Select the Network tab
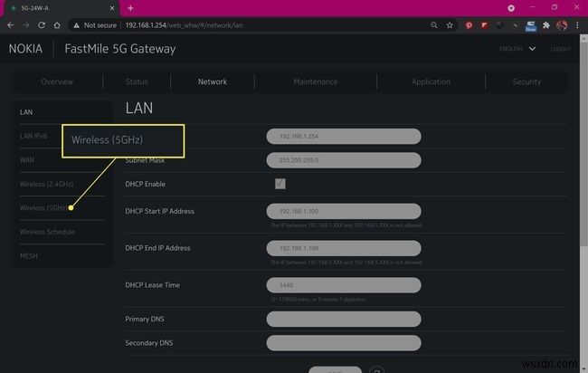 click(213, 81)
